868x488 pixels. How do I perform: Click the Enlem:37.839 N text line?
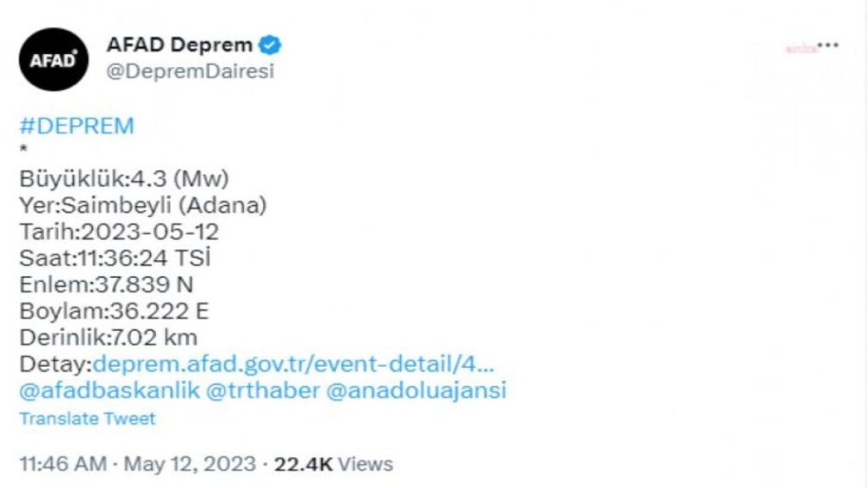[x=106, y=285]
